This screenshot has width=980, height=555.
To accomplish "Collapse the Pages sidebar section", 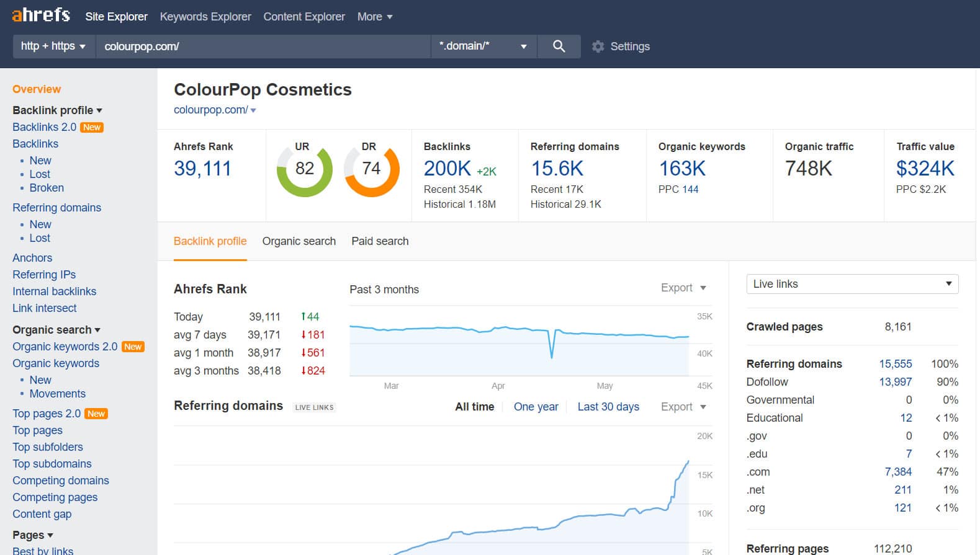I will pos(33,535).
